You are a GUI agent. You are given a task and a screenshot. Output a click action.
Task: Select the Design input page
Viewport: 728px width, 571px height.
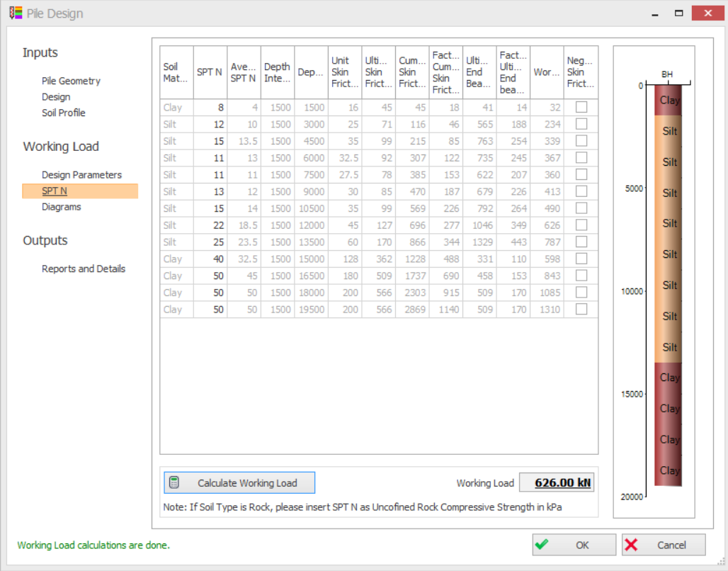[56, 97]
